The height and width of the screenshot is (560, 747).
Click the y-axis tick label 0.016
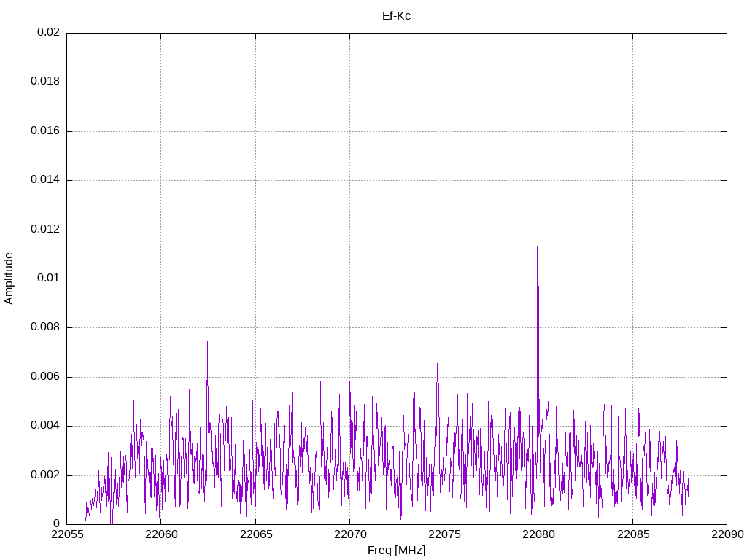point(44,131)
